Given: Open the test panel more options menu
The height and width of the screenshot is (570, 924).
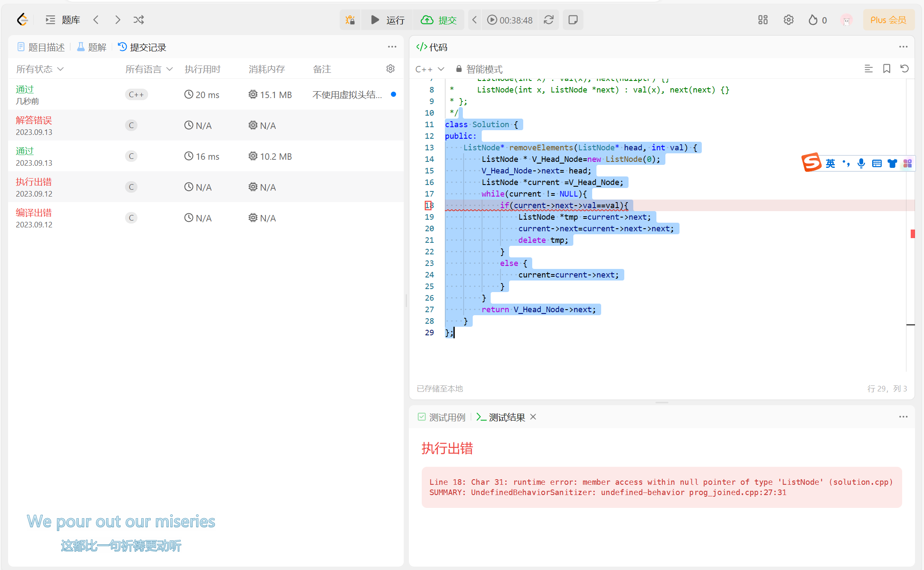Looking at the screenshot, I should (x=903, y=417).
